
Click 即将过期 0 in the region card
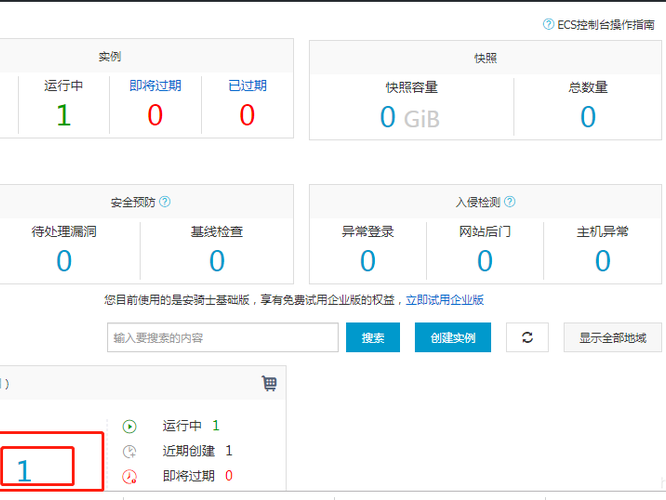click(198, 476)
